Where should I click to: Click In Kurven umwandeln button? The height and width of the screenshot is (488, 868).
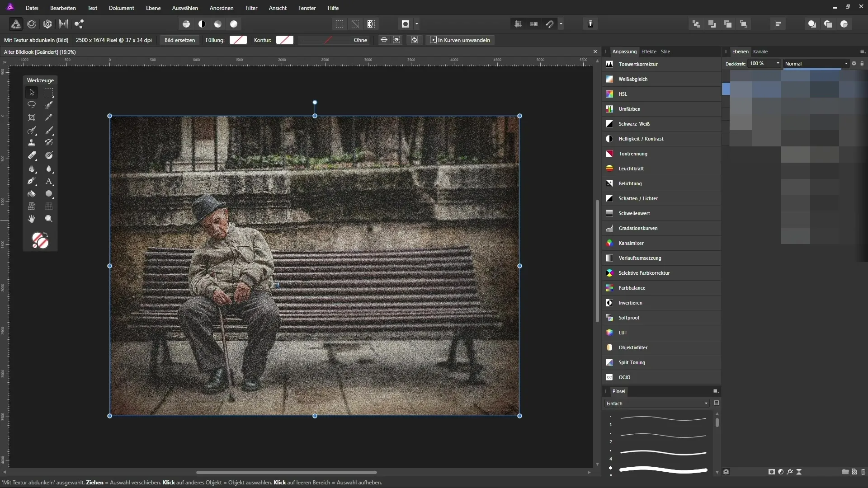pos(460,40)
